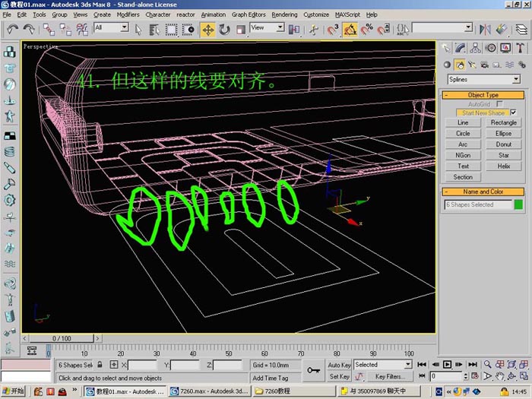Open the Motion command panel tab
Viewport: 532px width, 399px height.
(491, 48)
